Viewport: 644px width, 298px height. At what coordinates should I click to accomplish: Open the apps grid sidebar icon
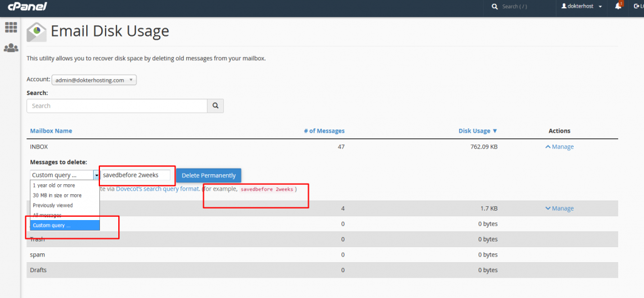click(x=11, y=27)
